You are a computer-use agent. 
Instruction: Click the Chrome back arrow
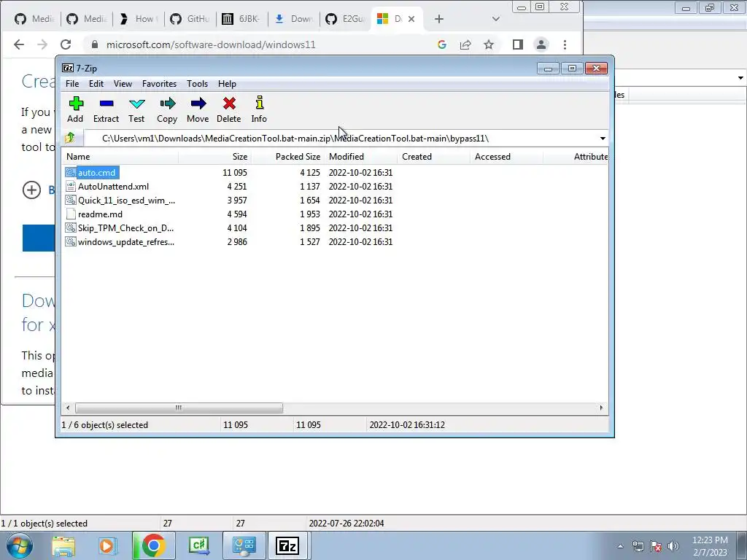18,44
